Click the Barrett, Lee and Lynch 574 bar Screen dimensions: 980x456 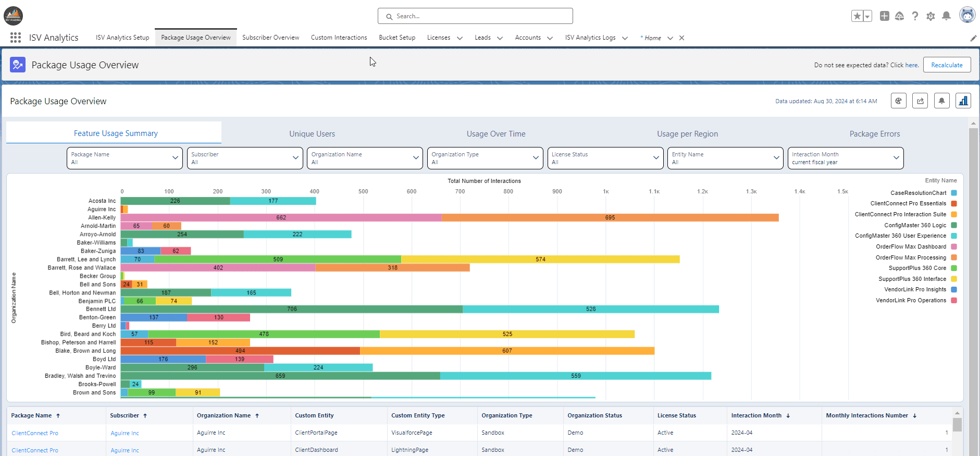(x=540, y=259)
